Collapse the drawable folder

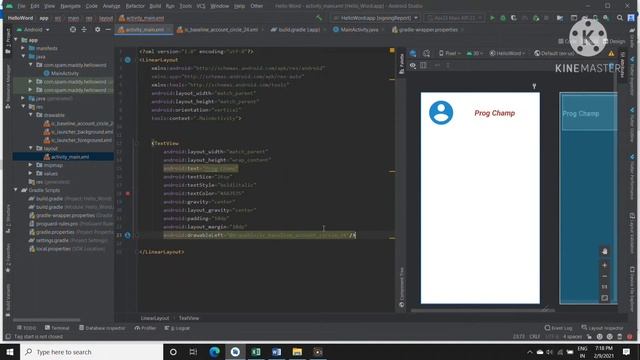(31, 115)
